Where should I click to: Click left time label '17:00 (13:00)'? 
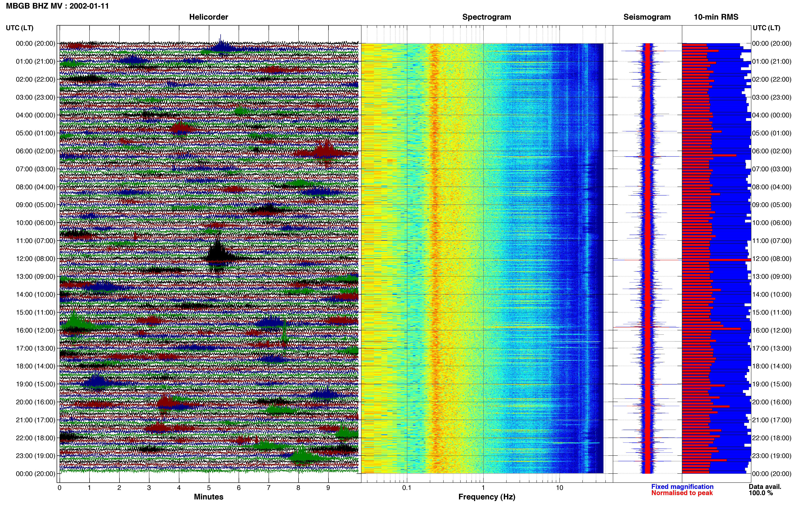click(36, 348)
